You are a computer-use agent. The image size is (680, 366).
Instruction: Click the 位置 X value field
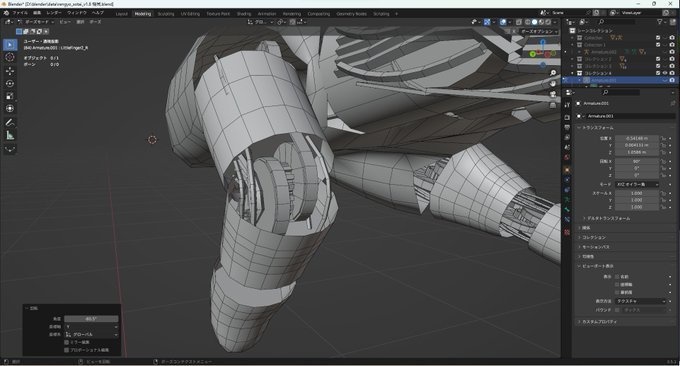click(637, 138)
